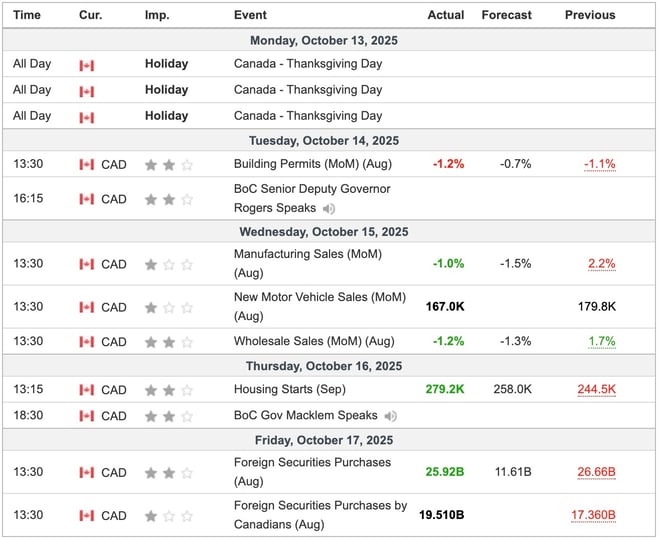Click importance stars for BoC Gov Macklem Speaks

(x=168, y=416)
